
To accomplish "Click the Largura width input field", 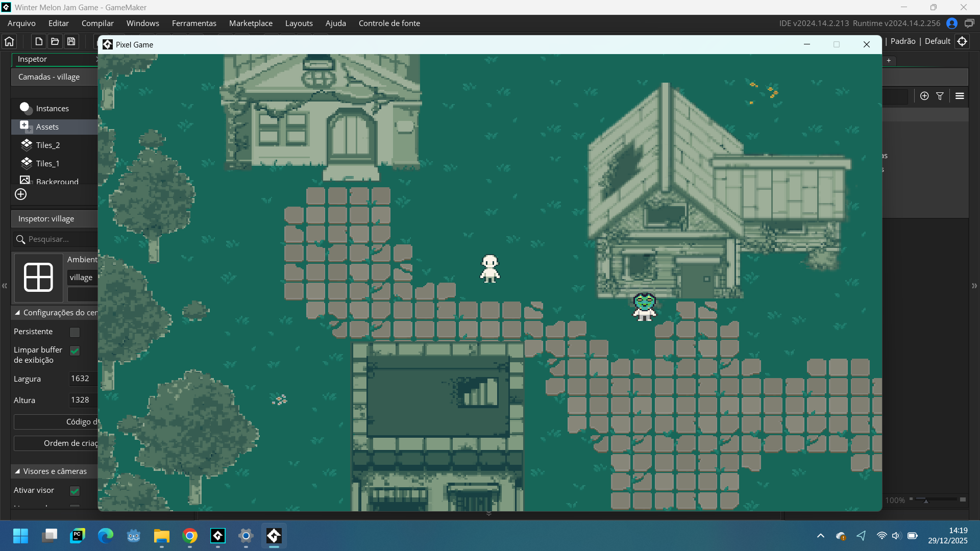I will coord(83,379).
